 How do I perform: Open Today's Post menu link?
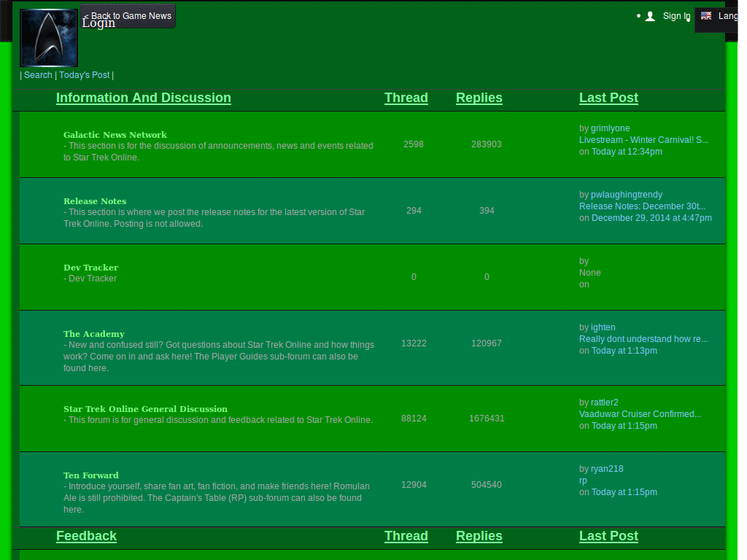pos(85,75)
